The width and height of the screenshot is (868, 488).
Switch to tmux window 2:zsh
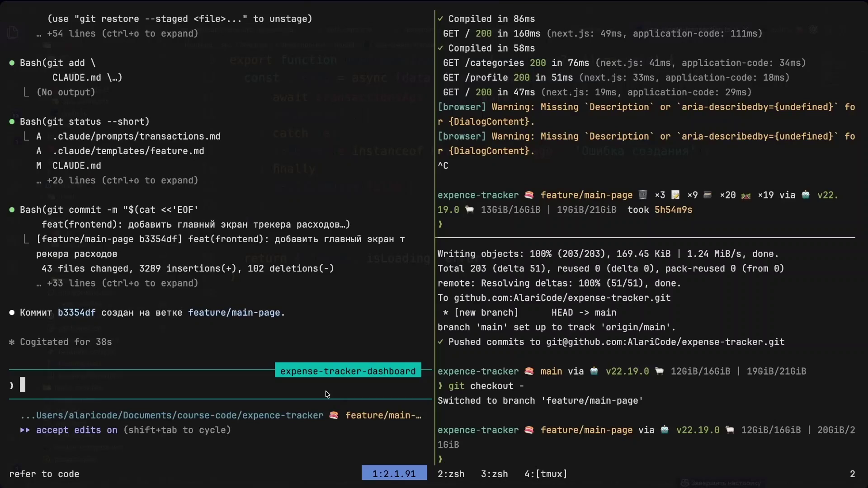(451, 474)
